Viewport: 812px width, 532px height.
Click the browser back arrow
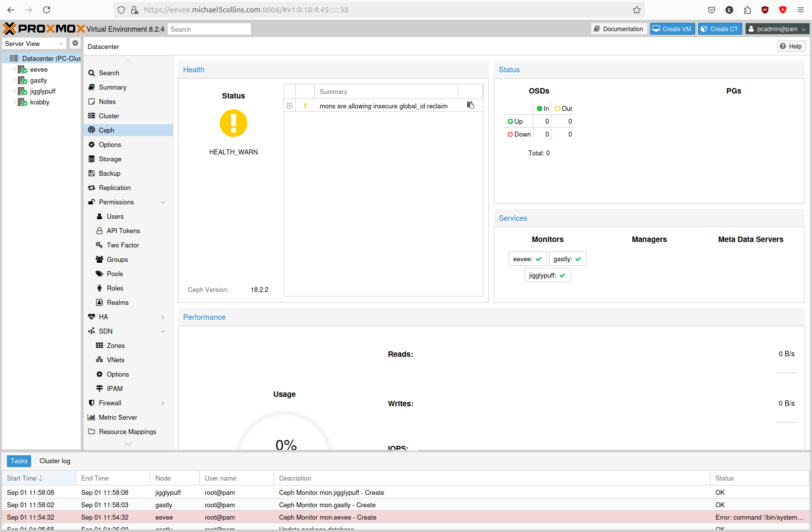click(x=11, y=10)
